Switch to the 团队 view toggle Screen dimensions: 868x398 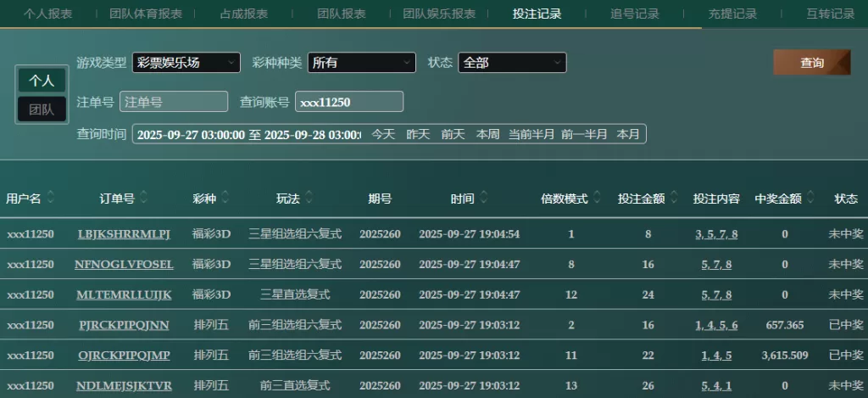42,109
